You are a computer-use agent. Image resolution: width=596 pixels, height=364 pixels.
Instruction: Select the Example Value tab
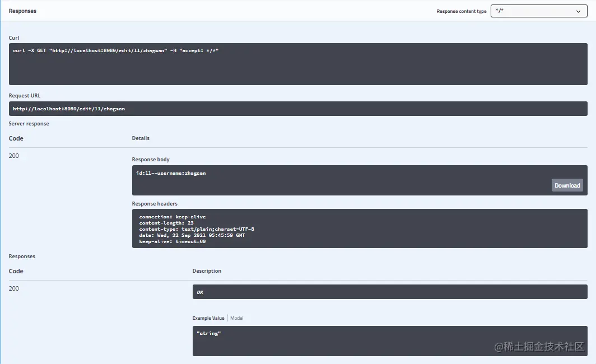pos(208,318)
